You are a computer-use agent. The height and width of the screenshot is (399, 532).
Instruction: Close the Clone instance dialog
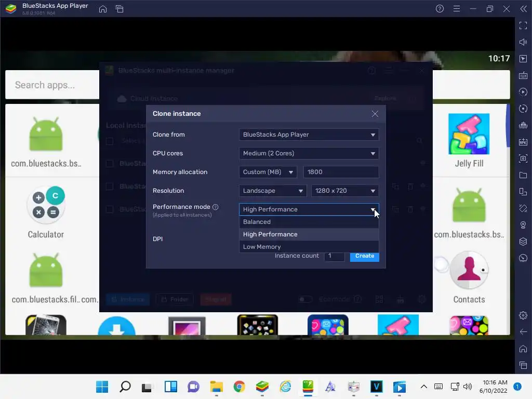[x=375, y=114]
